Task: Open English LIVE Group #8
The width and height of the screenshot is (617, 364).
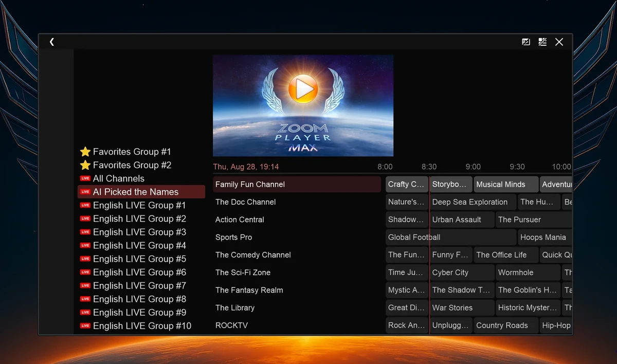Action: coord(141,299)
